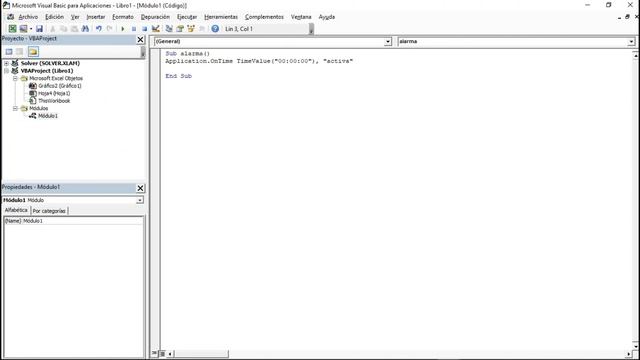Click View Code icon in Project panel
Viewport: 640px width, 360px height.
[9, 51]
